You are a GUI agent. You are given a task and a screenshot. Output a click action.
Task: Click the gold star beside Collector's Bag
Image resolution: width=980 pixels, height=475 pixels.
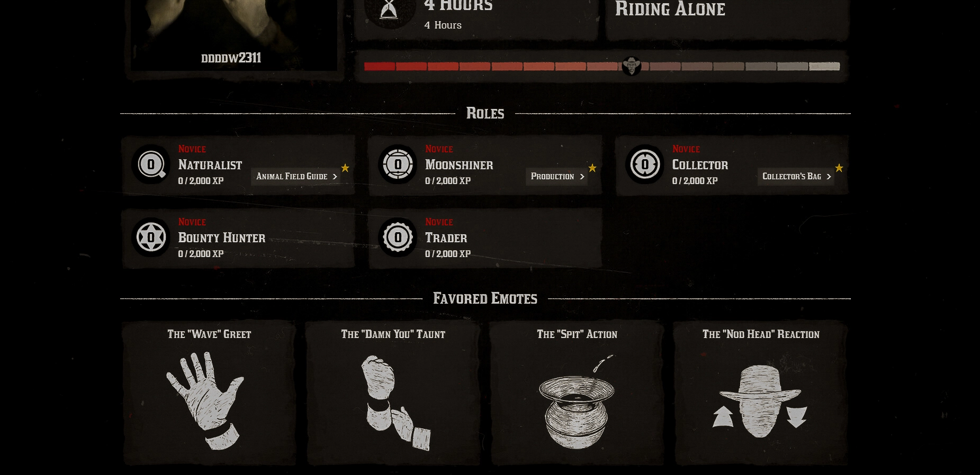[x=839, y=168]
